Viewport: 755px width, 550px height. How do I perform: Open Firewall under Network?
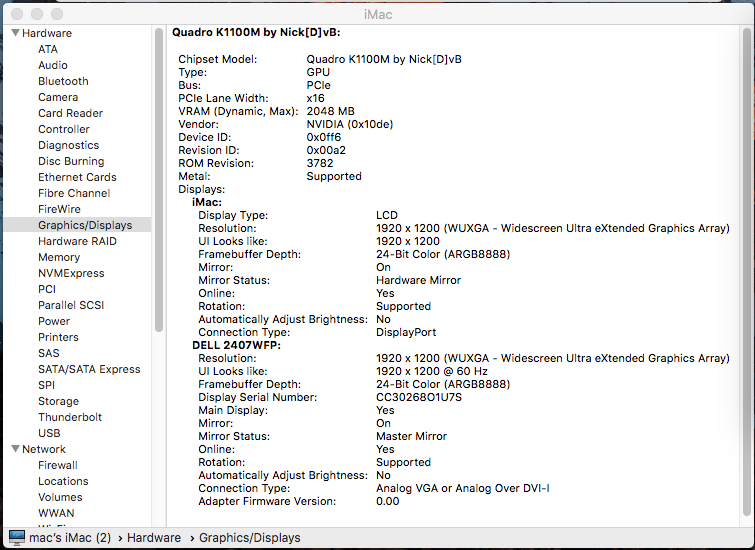(58, 465)
